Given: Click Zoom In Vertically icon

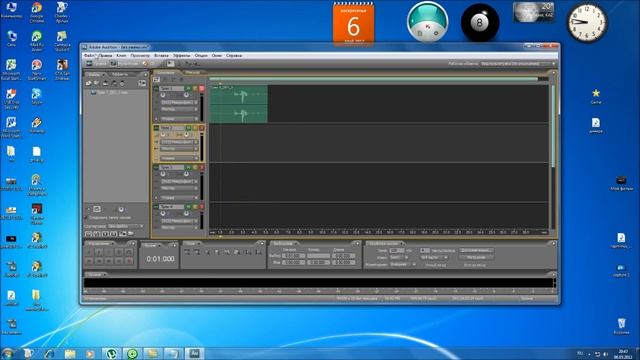Looking at the screenshot, I should pos(248,252).
